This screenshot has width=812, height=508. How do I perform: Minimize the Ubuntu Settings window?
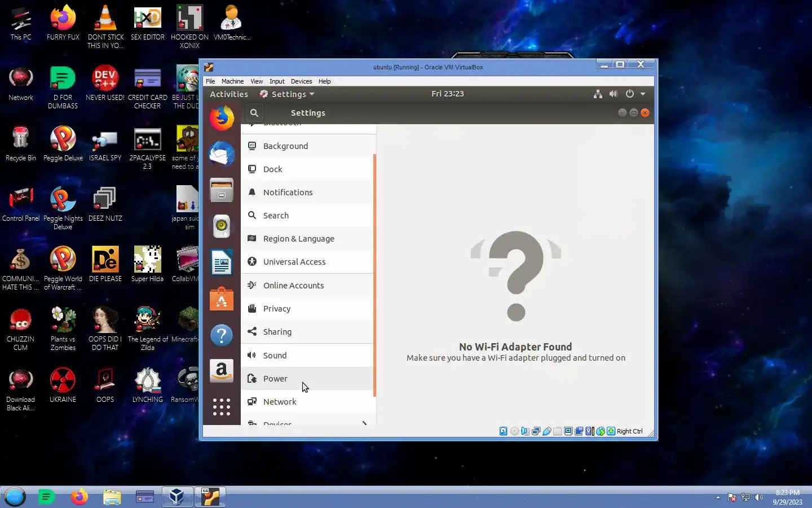[x=622, y=113]
